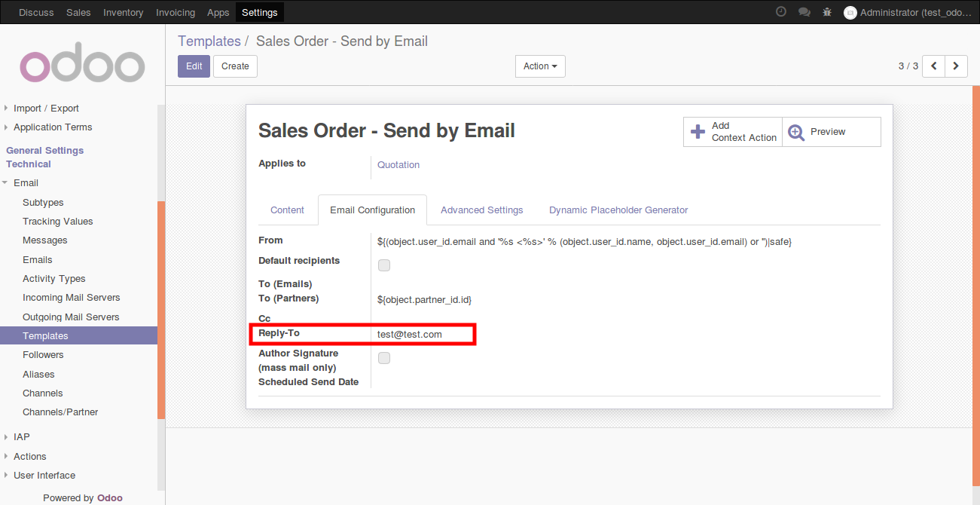Open the Action dropdown menu

(x=540, y=66)
